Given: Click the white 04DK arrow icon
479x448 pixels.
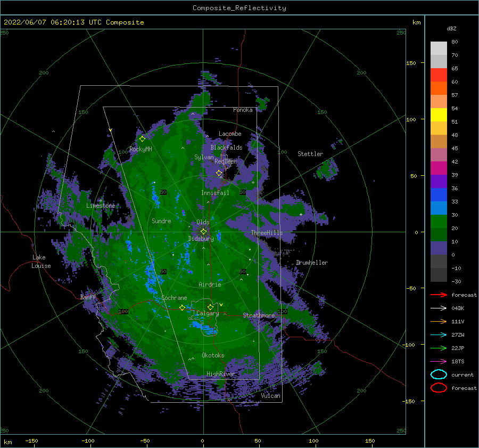Looking at the screenshot, I should [x=439, y=308].
